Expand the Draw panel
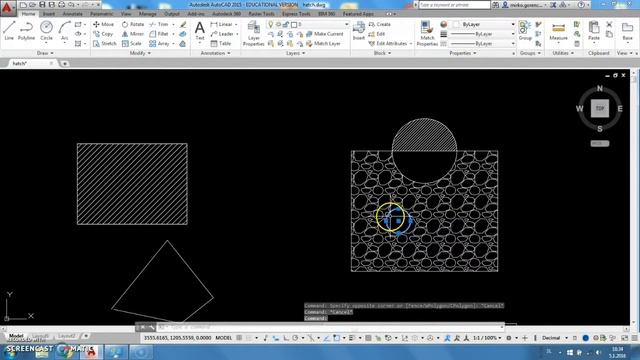Screen dimensions: 640x360 45,53
